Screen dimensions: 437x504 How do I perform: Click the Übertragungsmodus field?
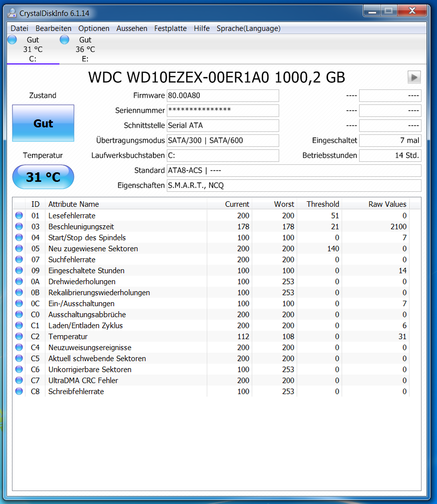(223, 140)
